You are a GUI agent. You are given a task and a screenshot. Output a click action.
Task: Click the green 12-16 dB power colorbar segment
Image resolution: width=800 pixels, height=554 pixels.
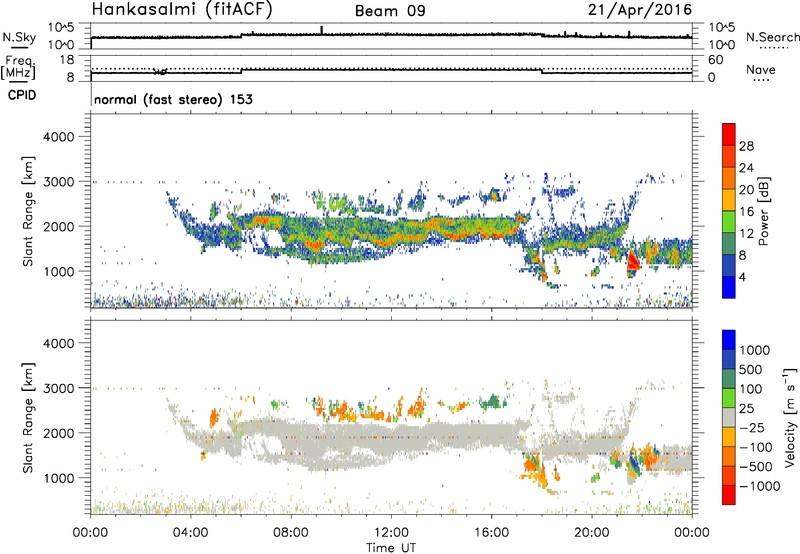click(x=729, y=221)
